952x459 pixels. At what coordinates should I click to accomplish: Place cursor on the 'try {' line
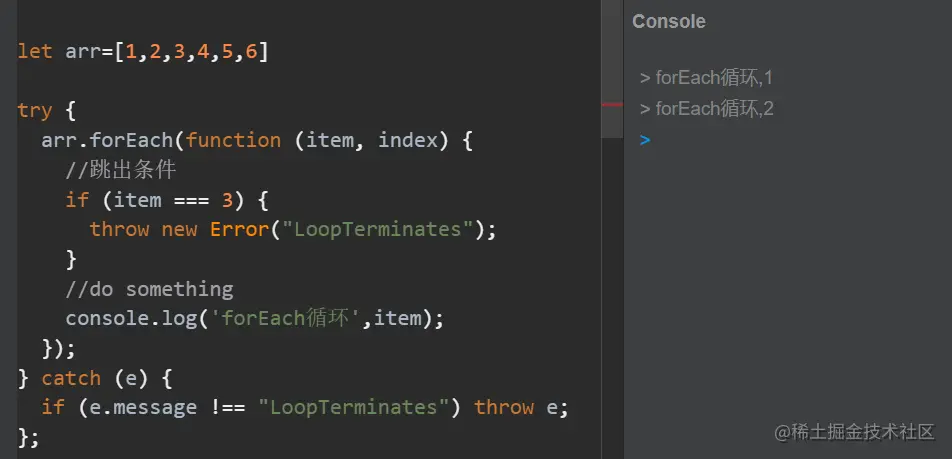(x=46, y=111)
